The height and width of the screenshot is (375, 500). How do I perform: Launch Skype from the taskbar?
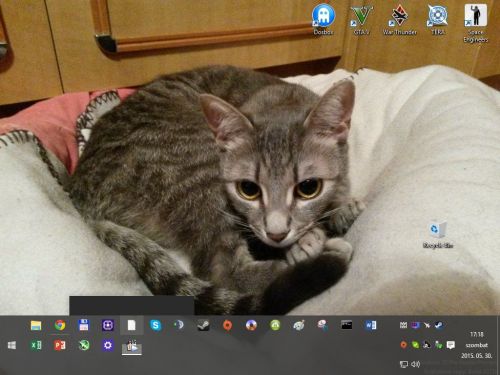[x=156, y=325]
